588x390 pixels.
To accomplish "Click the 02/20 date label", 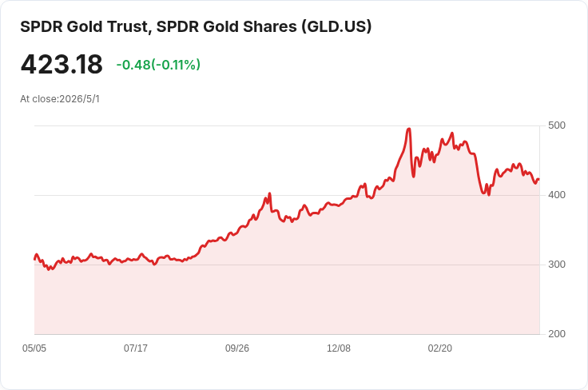I will click(x=440, y=348).
